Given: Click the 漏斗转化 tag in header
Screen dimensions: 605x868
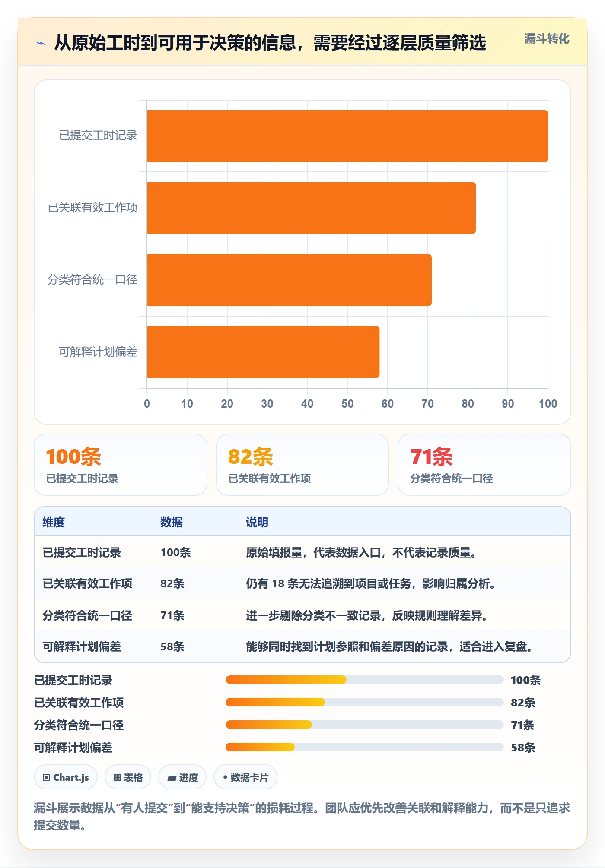Looking at the screenshot, I should point(547,39).
